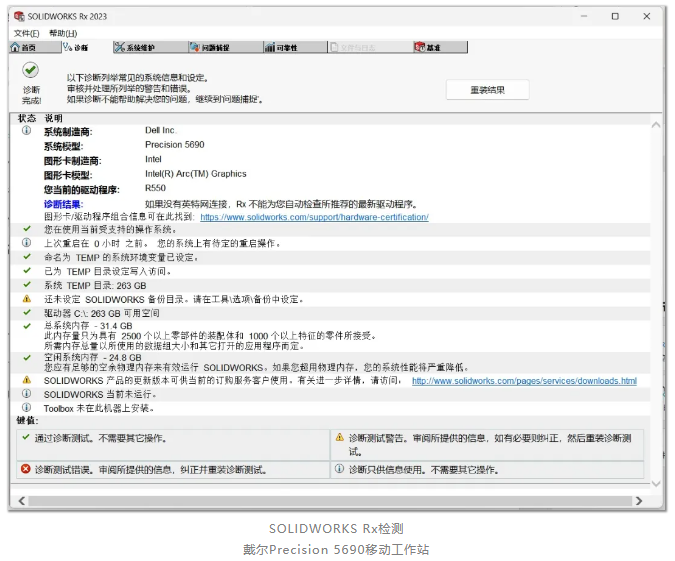Viewport: 675px width, 561px height.
Task: Click info icon beside SOLIDWORKS 当前未运行
Action: (x=27, y=394)
